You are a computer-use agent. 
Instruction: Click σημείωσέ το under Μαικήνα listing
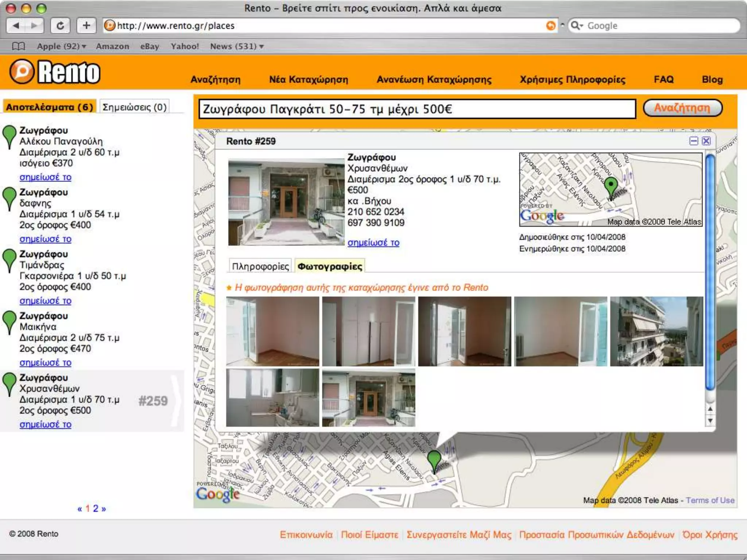tap(45, 362)
